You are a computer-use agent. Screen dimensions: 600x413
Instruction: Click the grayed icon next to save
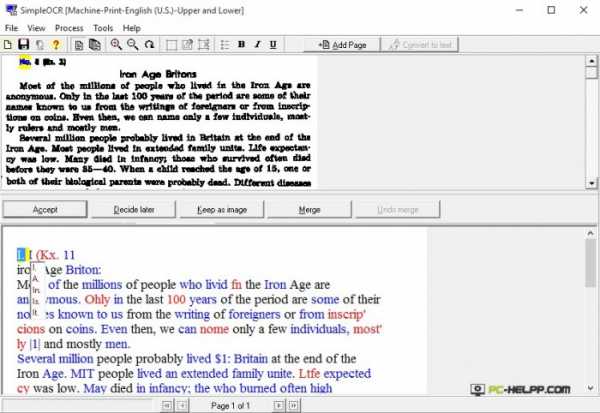pyautogui.click(x=40, y=45)
